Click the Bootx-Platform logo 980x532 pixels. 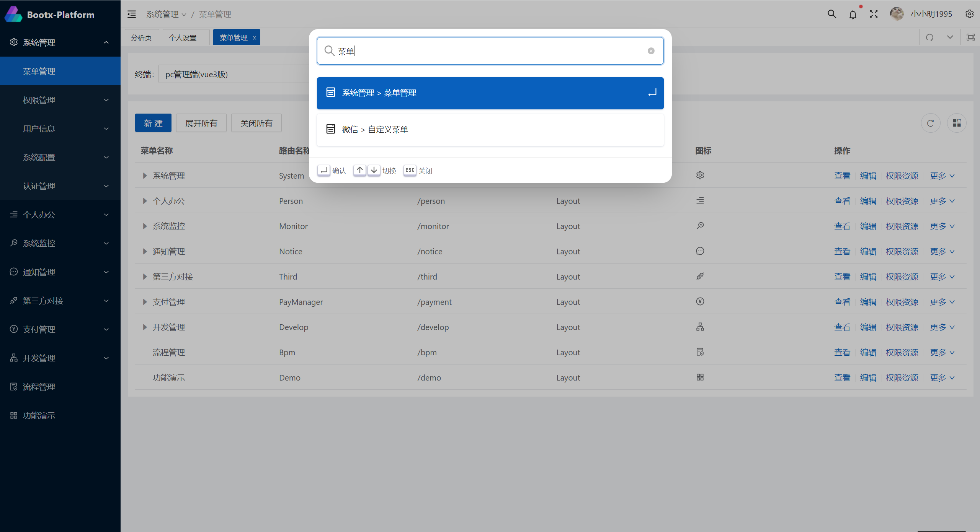13,15
